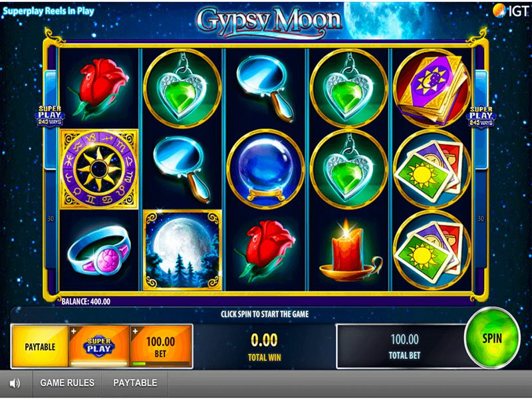Click the pink gem ring symbol

click(99, 250)
